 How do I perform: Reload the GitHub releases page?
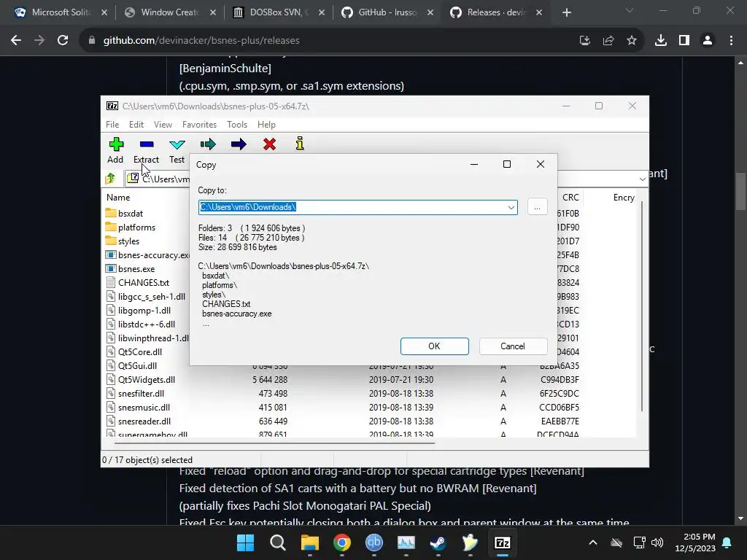coord(63,41)
